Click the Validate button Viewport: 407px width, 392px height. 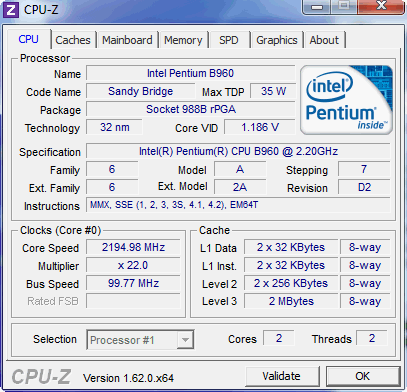282,376
